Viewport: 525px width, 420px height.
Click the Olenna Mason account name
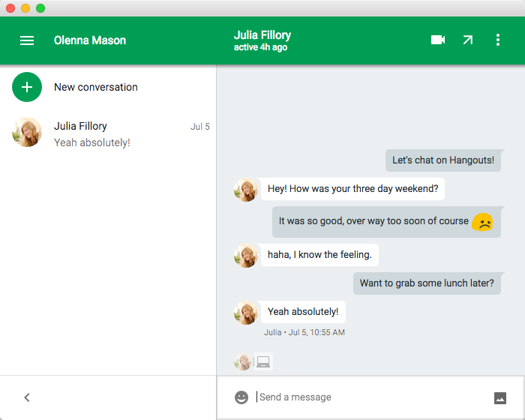90,40
